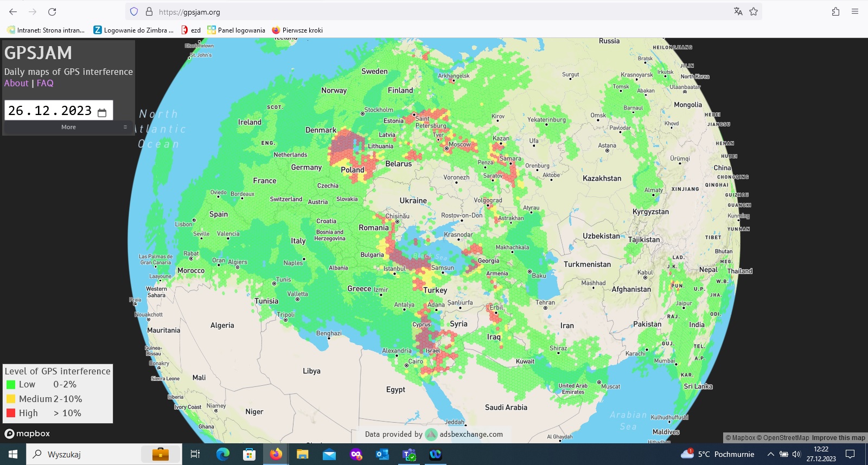The height and width of the screenshot is (465, 868).
Task: Open Intranet: Strona intran... bookmark
Action: click(x=46, y=30)
